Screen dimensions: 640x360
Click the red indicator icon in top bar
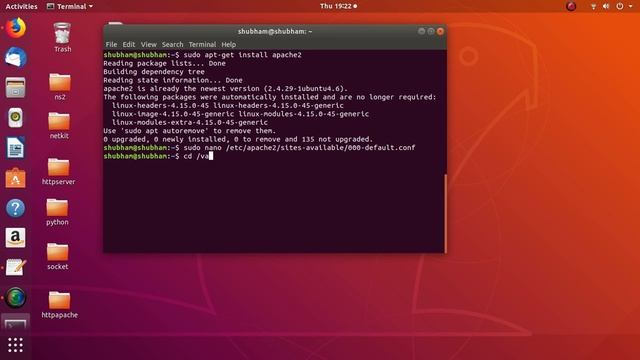pyautogui.click(x=571, y=6)
